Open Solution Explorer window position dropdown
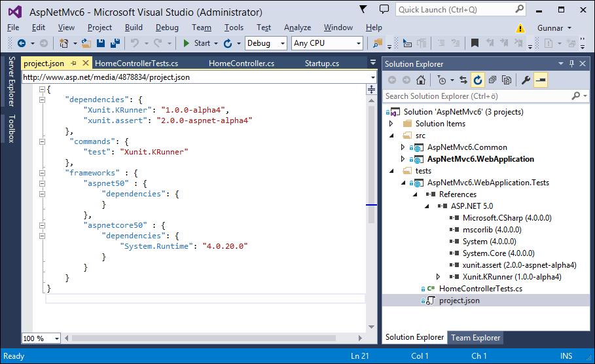Viewport: 595px width, 364px height. [561, 64]
